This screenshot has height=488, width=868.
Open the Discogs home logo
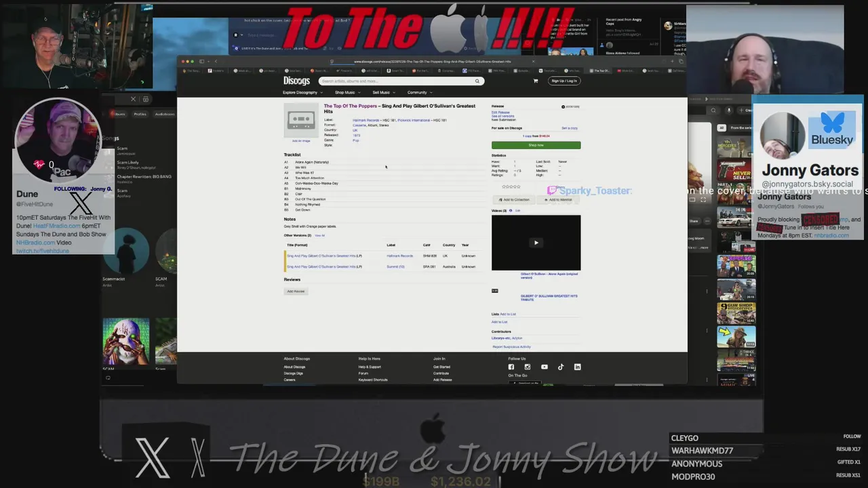296,81
